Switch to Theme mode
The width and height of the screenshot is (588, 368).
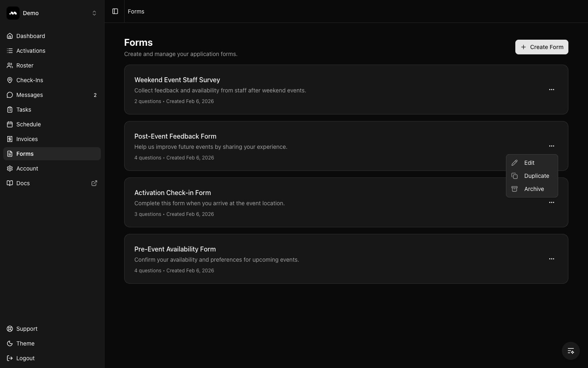point(25,343)
